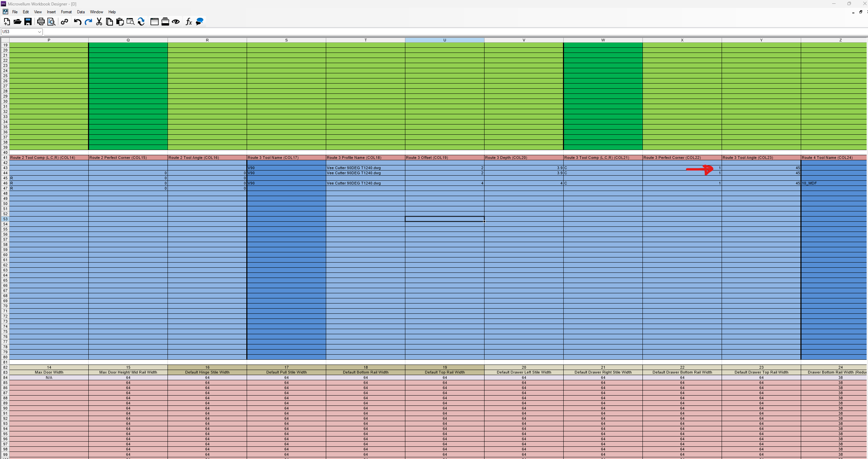The width and height of the screenshot is (868, 459).
Task: Open the Insert menu
Action: pyautogui.click(x=51, y=12)
